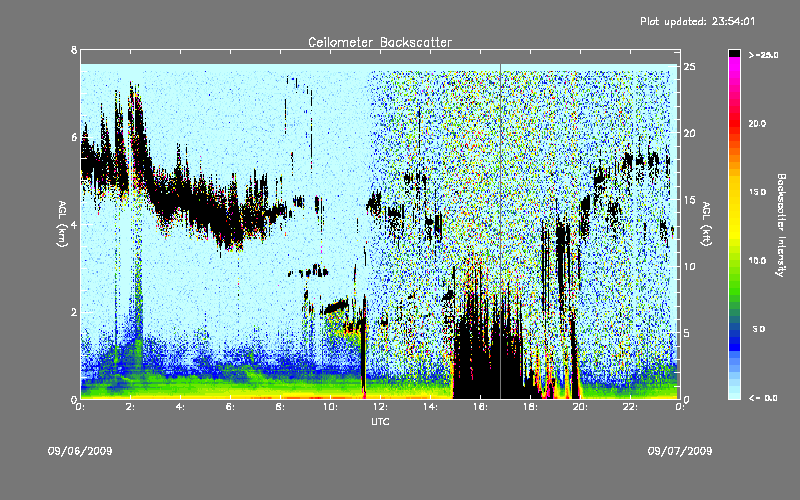800x500 pixels.
Task: Click the end date "09/07/2009"
Action: tap(680, 451)
